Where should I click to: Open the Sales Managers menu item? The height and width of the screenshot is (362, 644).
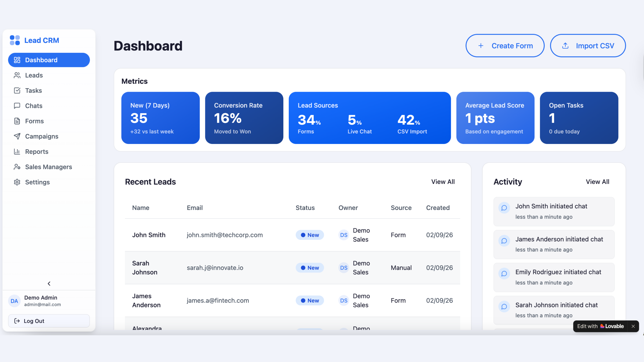(x=49, y=167)
